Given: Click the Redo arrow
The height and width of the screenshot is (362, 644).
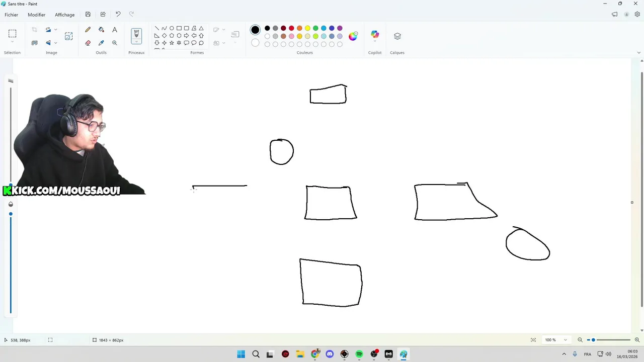Looking at the screenshot, I should click(132, 15).
